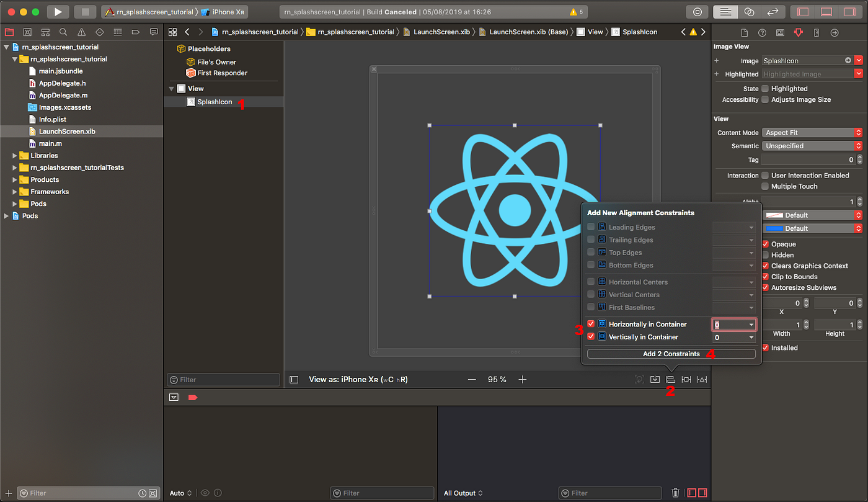Uncheck Horizontally in Container

tap(590, 324)
